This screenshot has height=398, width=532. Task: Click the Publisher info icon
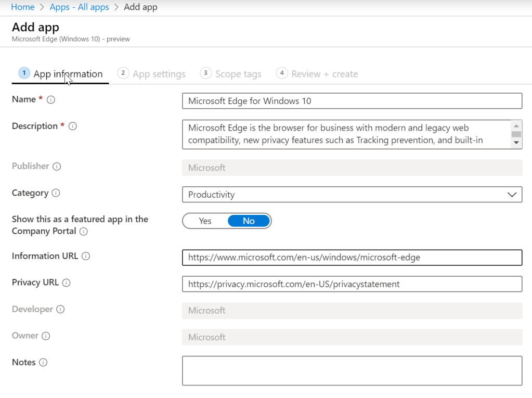click(x=57, y=166)
